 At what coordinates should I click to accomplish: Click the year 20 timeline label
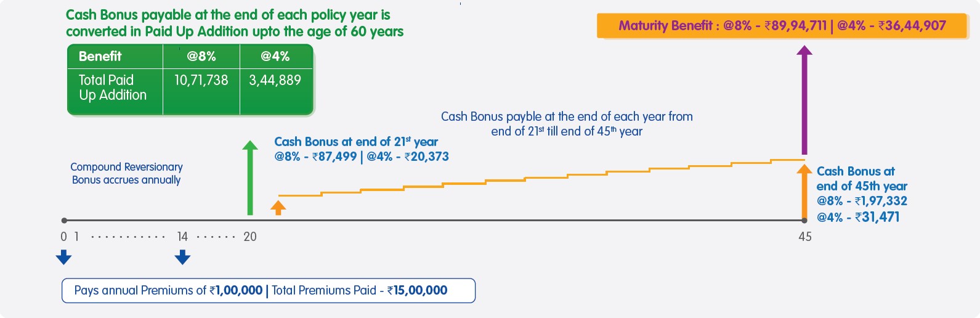(x=250, y=237)
